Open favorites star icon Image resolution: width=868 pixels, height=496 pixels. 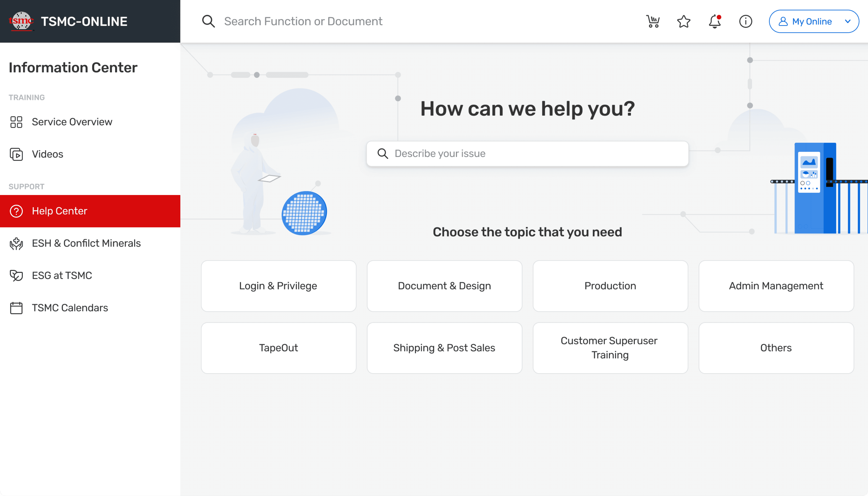(683, 21)
